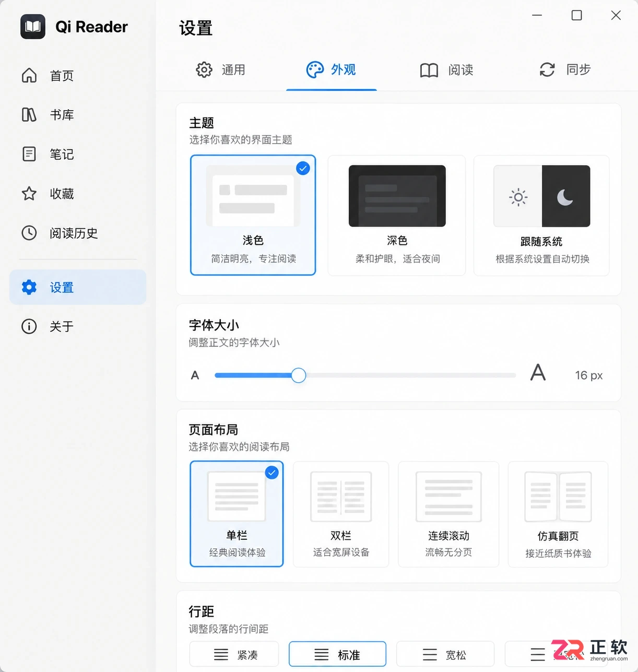Click the 连续滚动 preview thumbnail

point(448,497)
